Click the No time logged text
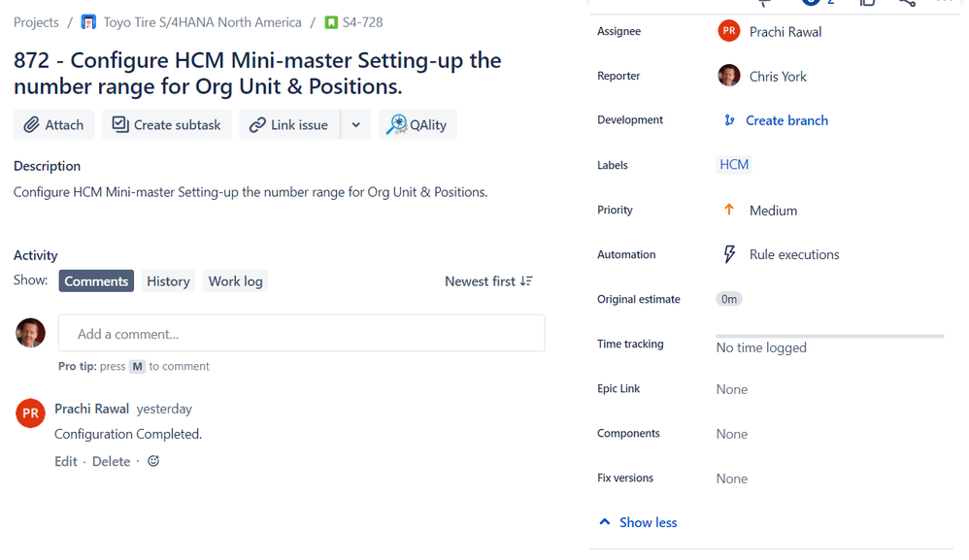 pyautogui.click(x=761, y=347)
